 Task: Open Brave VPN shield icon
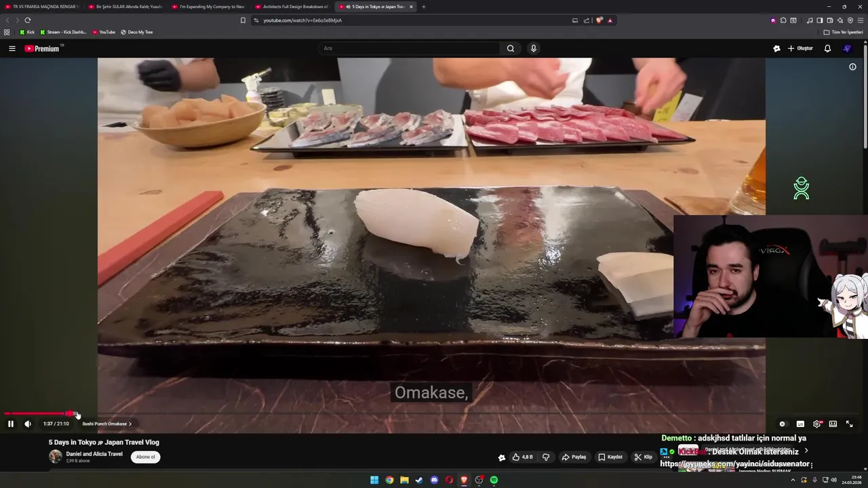(850, 20)
